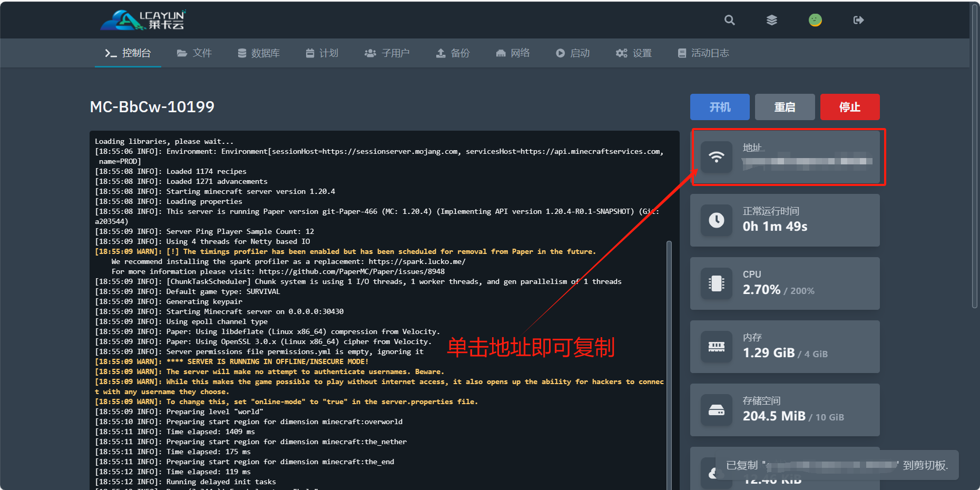Click the storage disk icon
The width and height of the screenshot is (980, 490).
(x=716, y=410)
